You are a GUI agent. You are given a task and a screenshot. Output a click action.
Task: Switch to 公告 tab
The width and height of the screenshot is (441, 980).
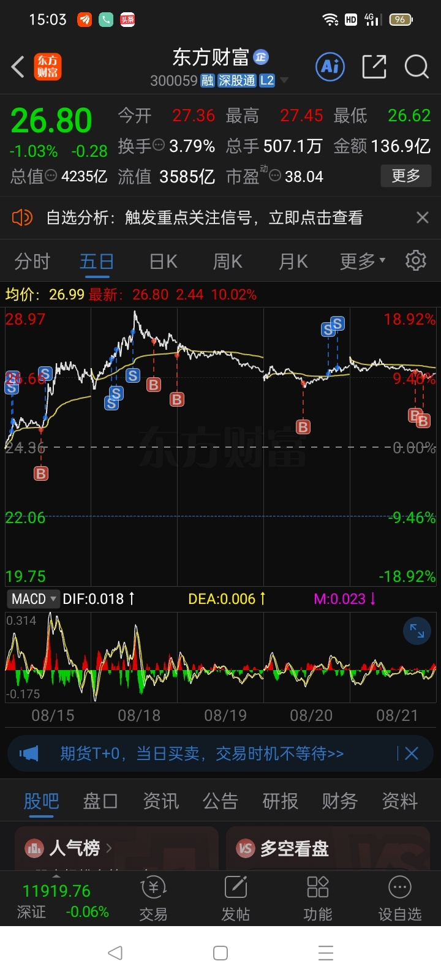pyautogui.click(x=221, y=801)
